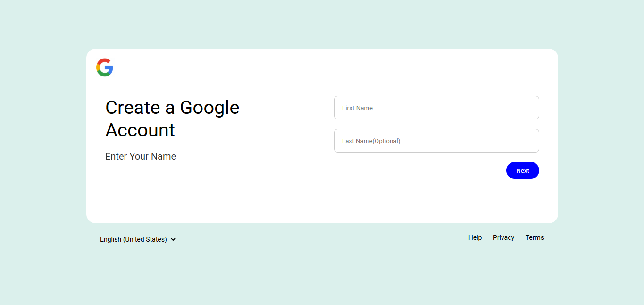
Task: Click the arrow next to English (United States)
Action: (x=174, y=239)
